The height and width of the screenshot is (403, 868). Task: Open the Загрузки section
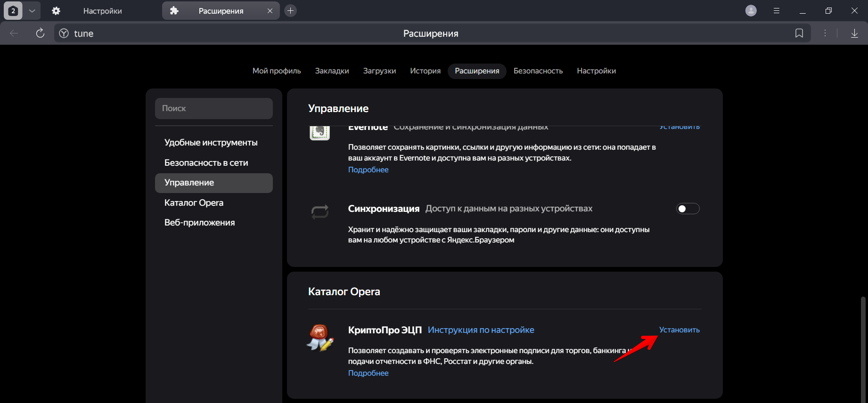coord(379,71)
